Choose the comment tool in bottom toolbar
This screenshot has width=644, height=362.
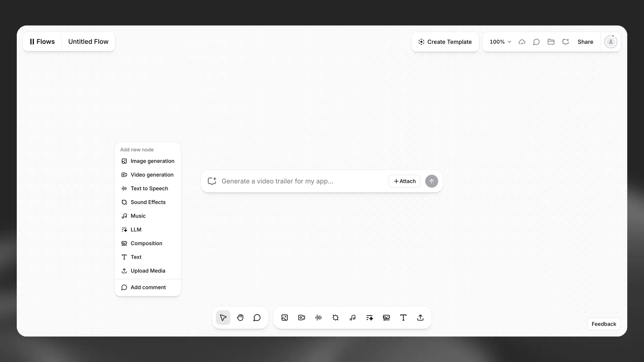click(x=257, y=318)
